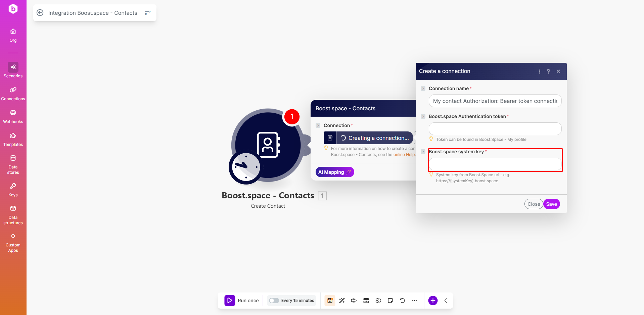
Task: Click the magic wand auto-align icon
Action: 342,301
